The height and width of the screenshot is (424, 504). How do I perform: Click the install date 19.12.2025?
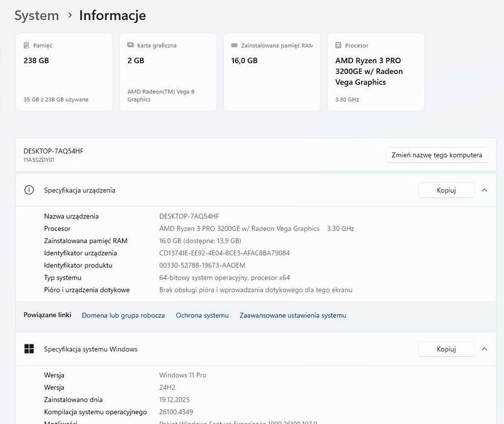click(174, 400)
